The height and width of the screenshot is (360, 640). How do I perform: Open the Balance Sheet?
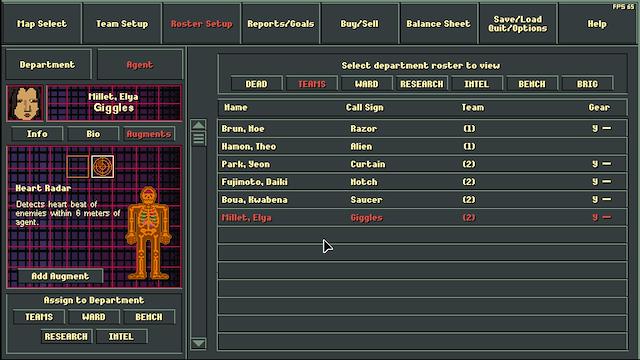coord(438,24)
